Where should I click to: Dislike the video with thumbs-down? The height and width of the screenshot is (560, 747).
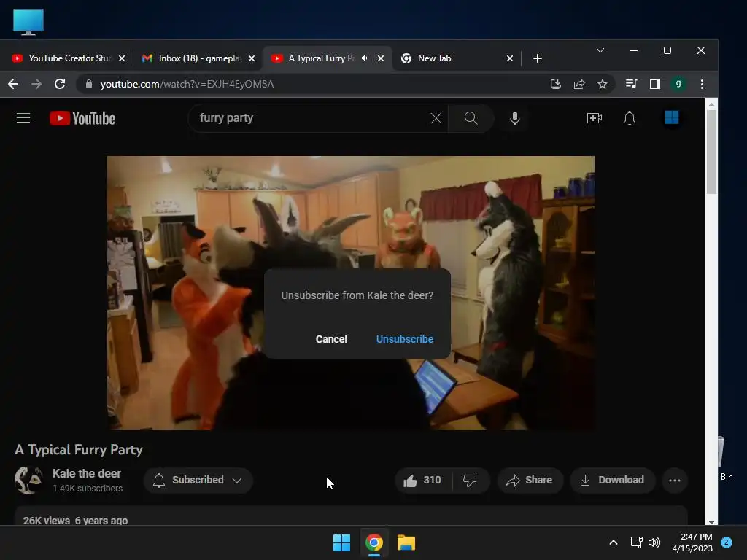(470, 480)
